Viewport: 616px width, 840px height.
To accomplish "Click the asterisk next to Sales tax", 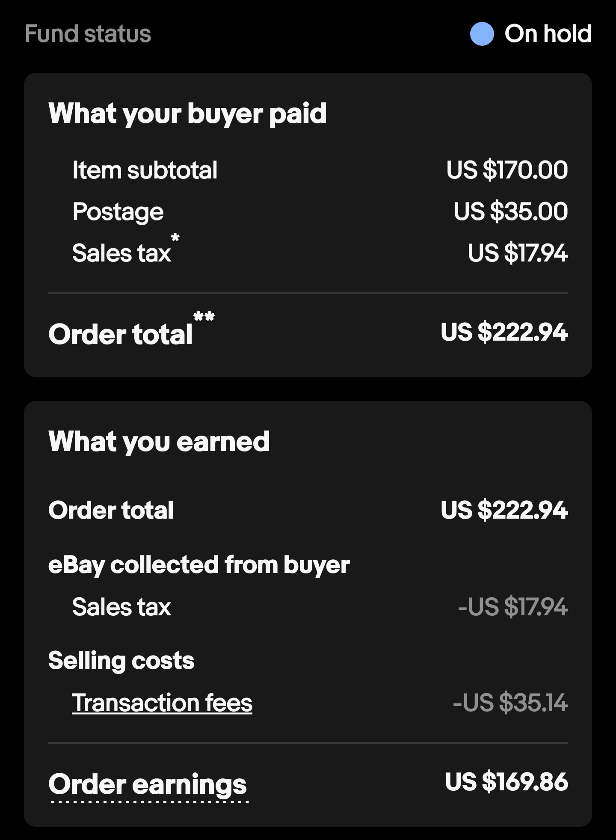I will pyautogui.click(x=175, y=238).
